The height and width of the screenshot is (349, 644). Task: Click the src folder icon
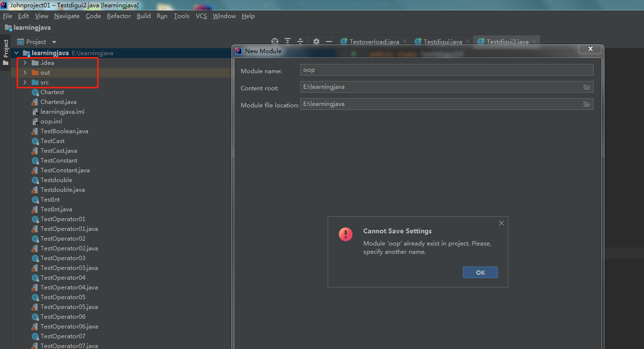tap(35, 82)
